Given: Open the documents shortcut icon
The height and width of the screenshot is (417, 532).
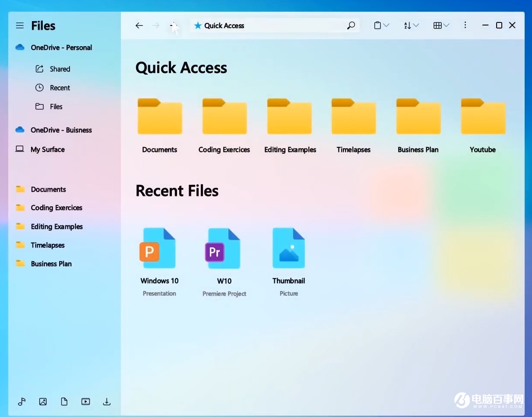Looking at the screenshot, I should tap(64, 402).
